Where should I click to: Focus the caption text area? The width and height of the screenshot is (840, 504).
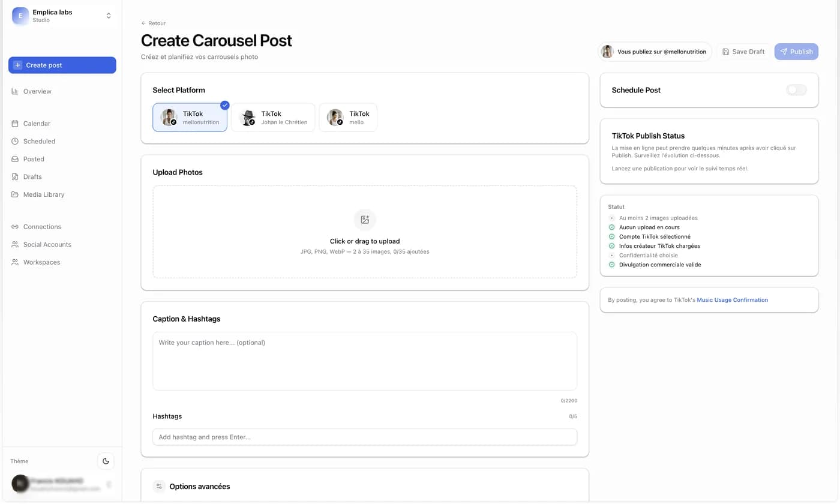[365, 361]
